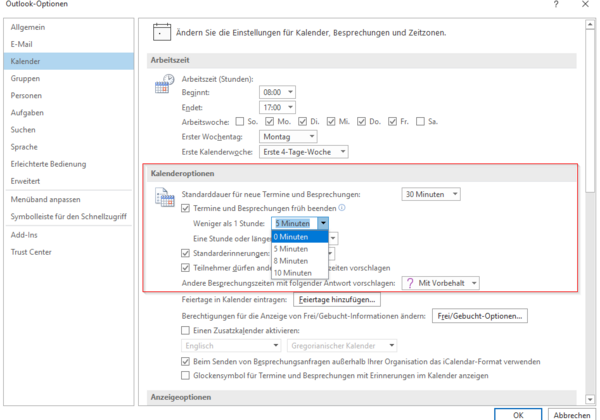Image resolution: width=600 pixels, height=420 pixels.
Task: Close the Outlook-Optionen dialog
Action: pyautogui.click(x=585, y=4)
